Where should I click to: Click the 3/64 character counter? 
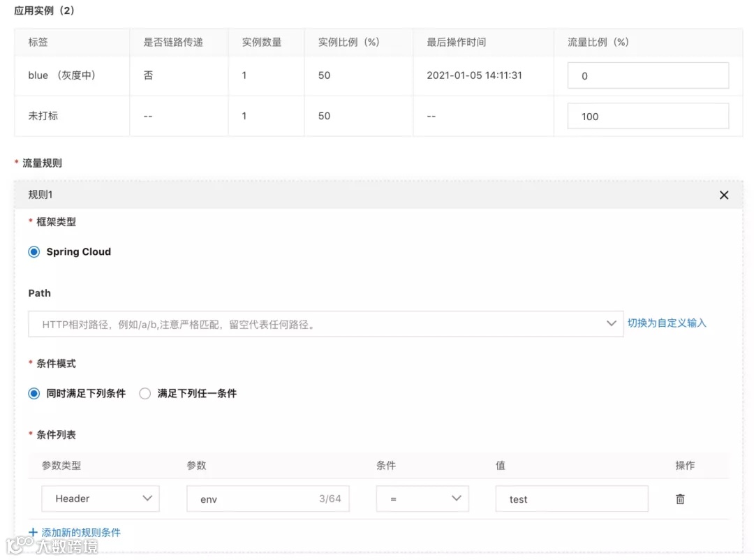[x=330, y=499]
